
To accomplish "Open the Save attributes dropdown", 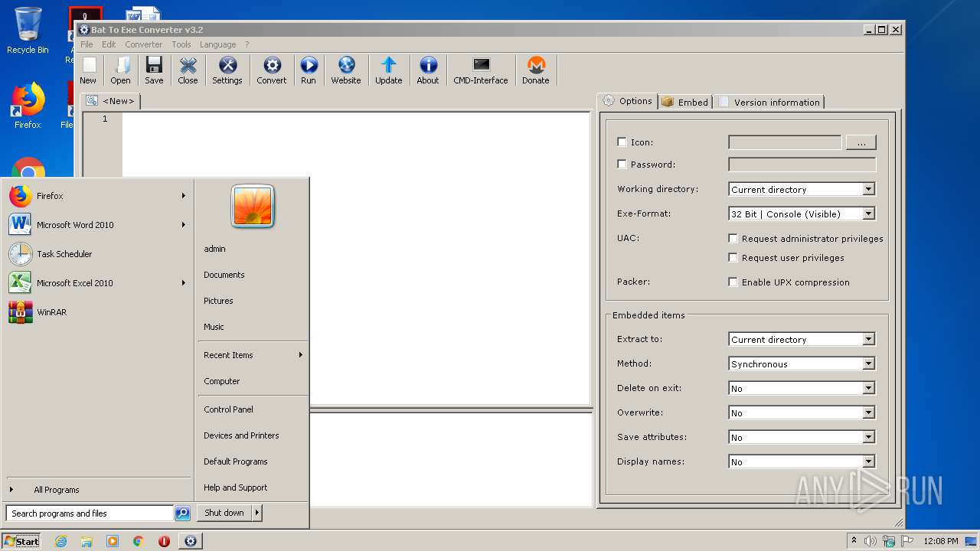I will (802, 437).
